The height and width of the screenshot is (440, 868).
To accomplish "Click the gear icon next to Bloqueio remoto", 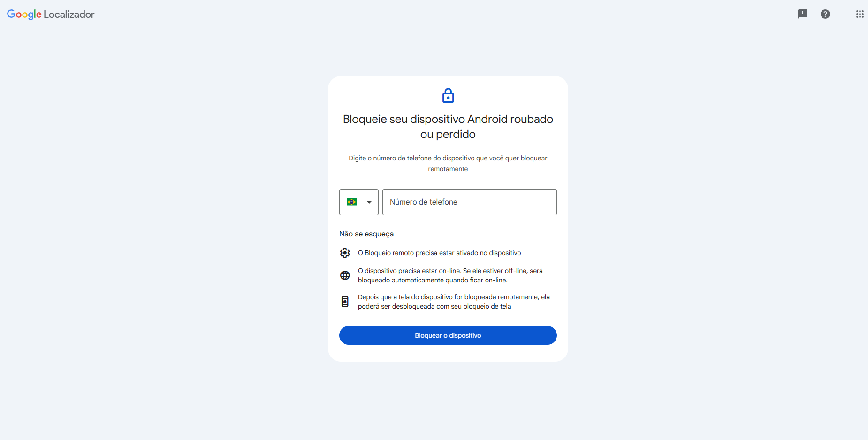I will [345, 253].
